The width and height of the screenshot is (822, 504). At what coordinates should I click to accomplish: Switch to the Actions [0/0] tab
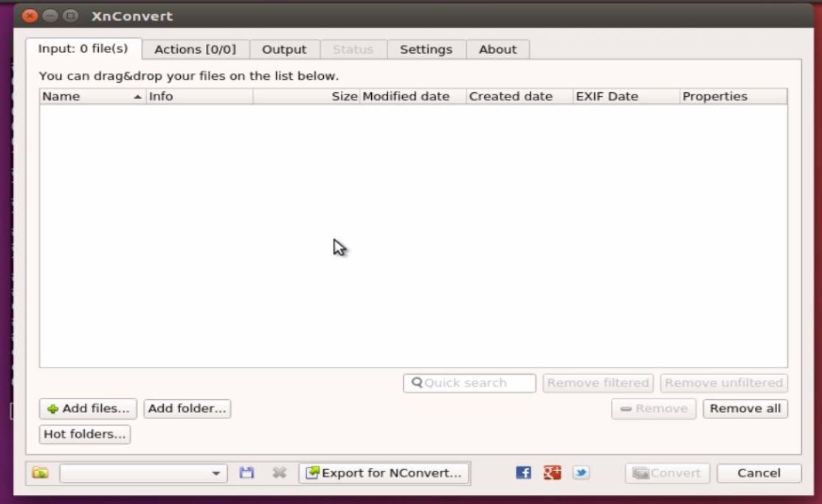pyautogui.click(x=195, y=49)
